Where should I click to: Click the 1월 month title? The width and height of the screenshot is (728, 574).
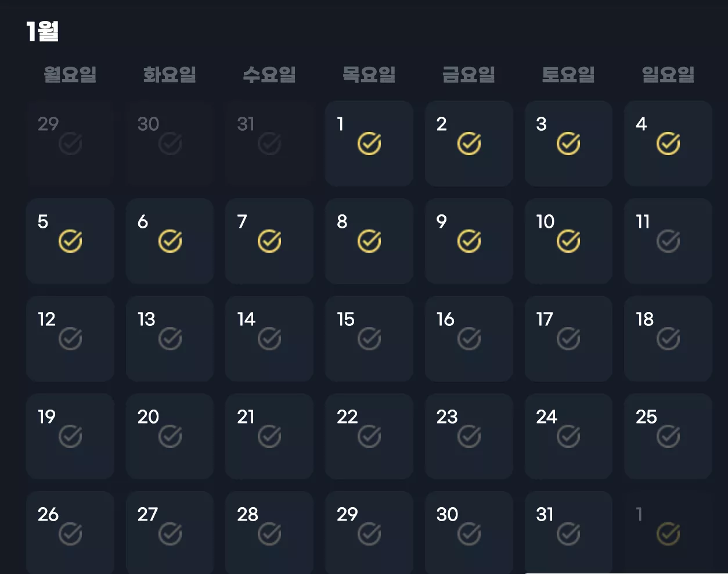tap(42, 31)
